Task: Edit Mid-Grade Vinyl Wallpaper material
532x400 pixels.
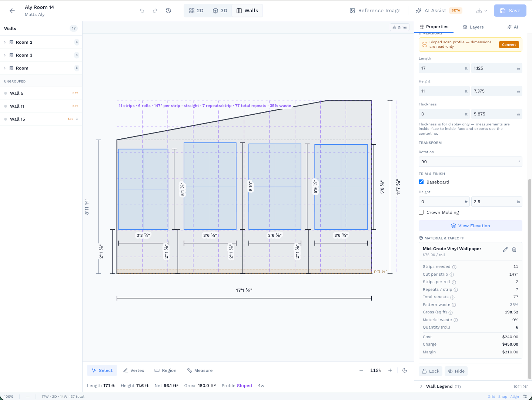Action: click(505, 249)
